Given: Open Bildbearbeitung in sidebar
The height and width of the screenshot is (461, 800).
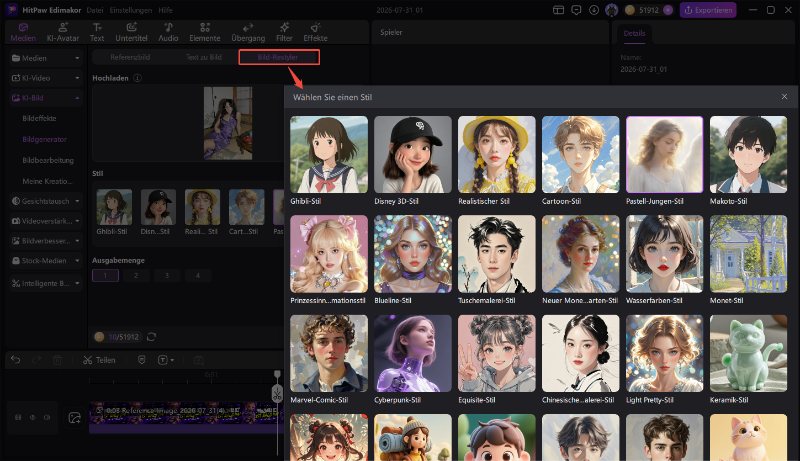Looking at the screenshot, I should pyautogui.click(x=48, y=160).
